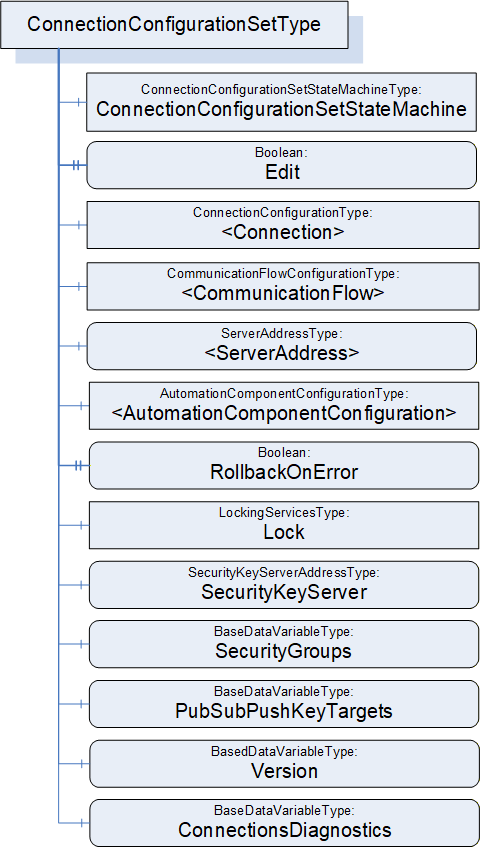Click the RollbackOnError Boolean node
The width and height of the screenshot is (480, 852).
click(x=284, y=465)
